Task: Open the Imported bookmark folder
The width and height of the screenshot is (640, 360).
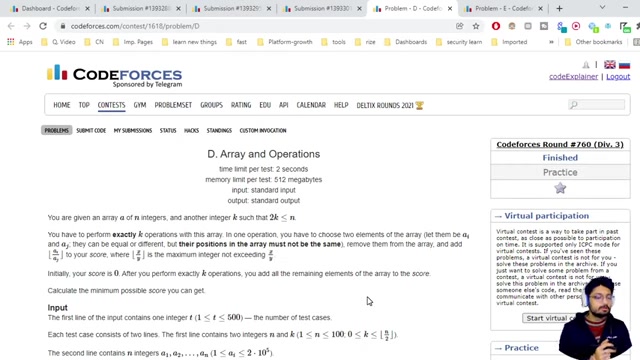Action: (x=509, y=42)
